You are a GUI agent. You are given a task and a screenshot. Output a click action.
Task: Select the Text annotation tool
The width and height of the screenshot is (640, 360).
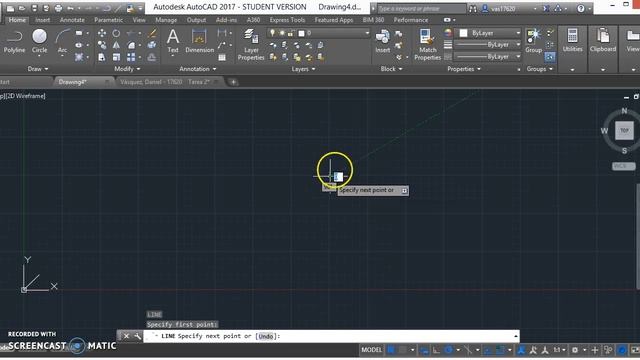(x=173, y=41)
